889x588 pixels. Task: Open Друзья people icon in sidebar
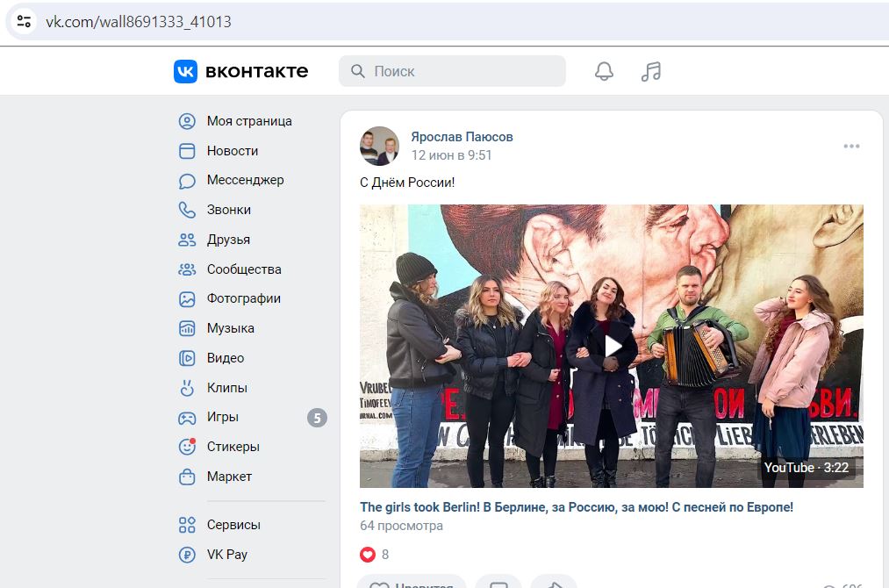[187, 240]
